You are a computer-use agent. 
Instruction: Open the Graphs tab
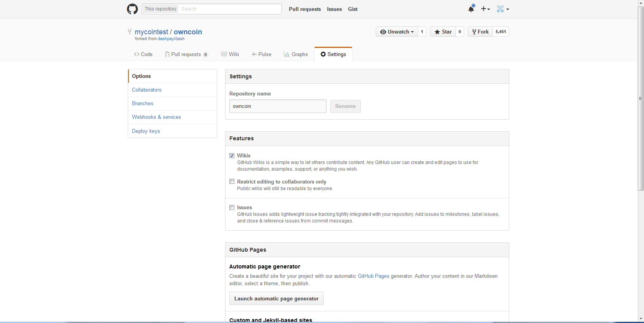(296, 54)
